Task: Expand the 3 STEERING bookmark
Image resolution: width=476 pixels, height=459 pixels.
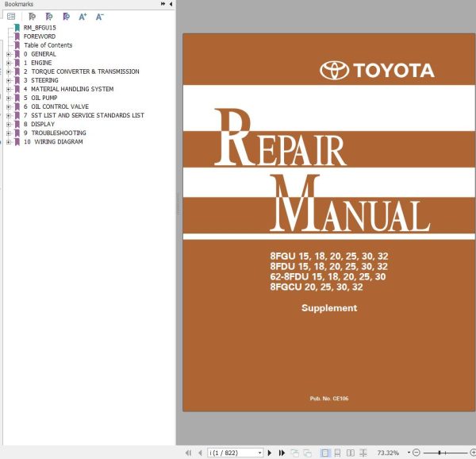Action: [x=9, y=80]
